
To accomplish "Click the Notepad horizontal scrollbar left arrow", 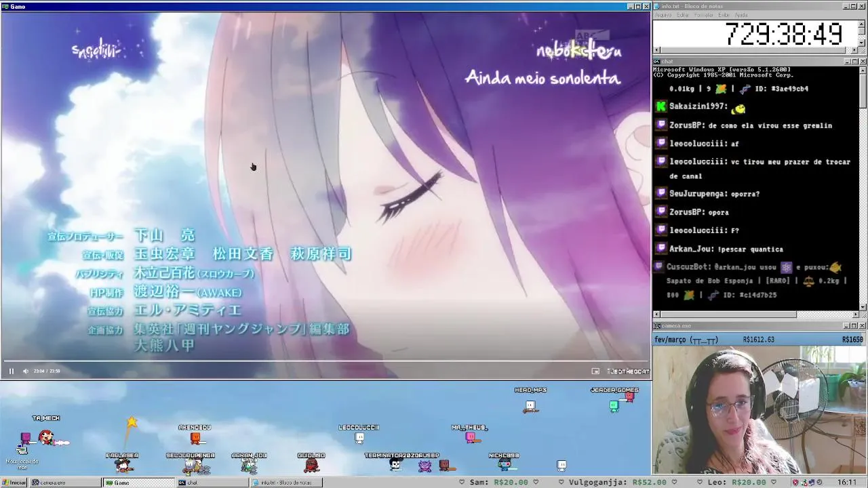I will pos(657,50).
